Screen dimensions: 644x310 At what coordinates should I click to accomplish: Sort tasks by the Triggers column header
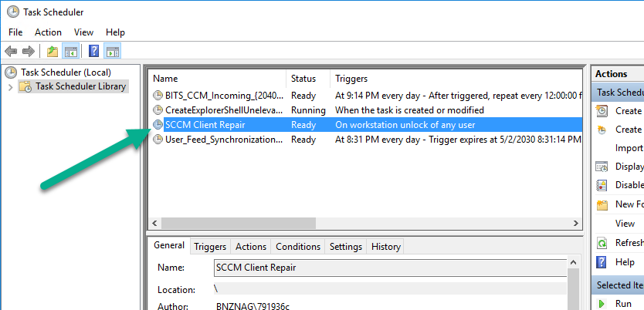point(456,79)
